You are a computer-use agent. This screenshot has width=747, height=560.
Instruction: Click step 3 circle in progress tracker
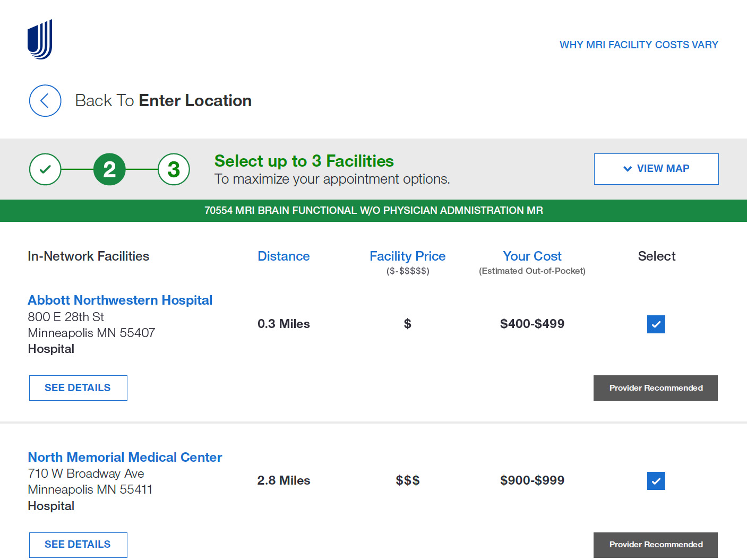point(174,169)
